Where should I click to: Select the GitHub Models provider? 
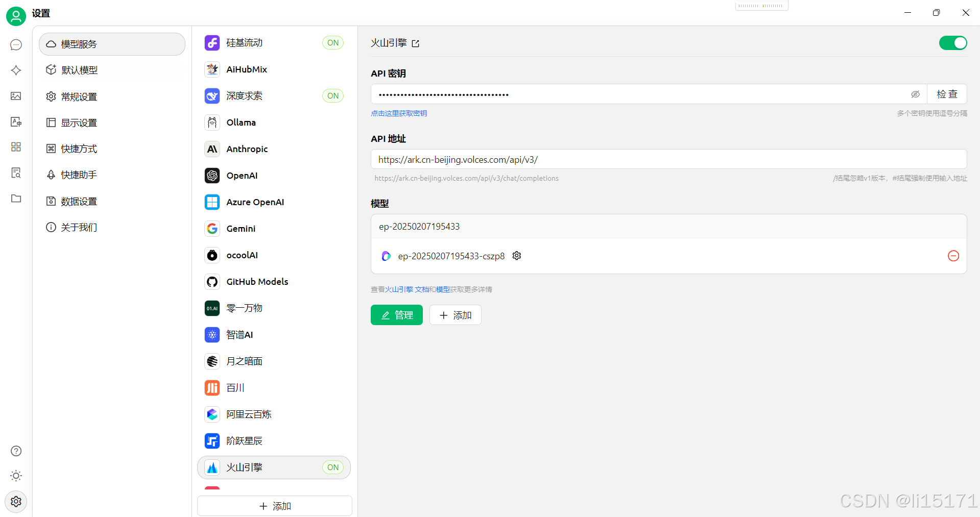[x=274, y=282]
